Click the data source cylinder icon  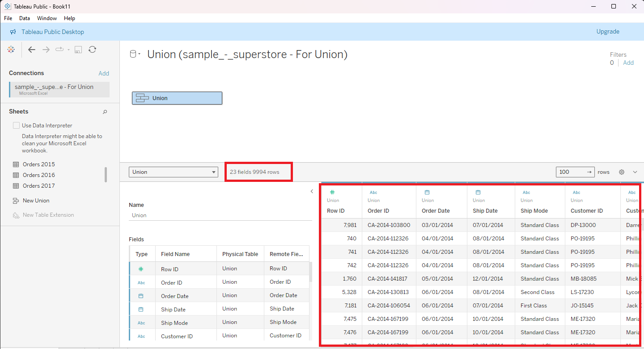(133, 55)
